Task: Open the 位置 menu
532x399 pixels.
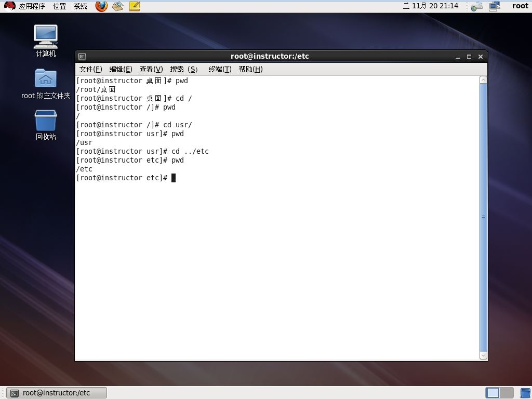Action: tap(60, 6)
